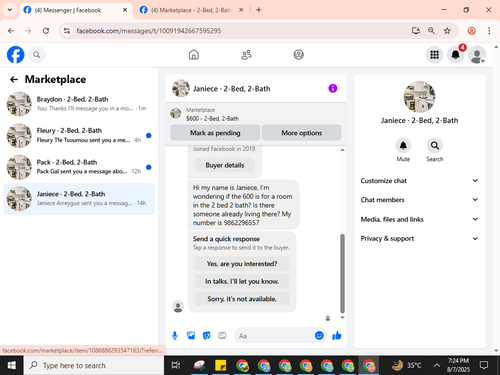Go back using the Marketplace arrow
This screenshot has height=375, width=500.
click(14, 79)
